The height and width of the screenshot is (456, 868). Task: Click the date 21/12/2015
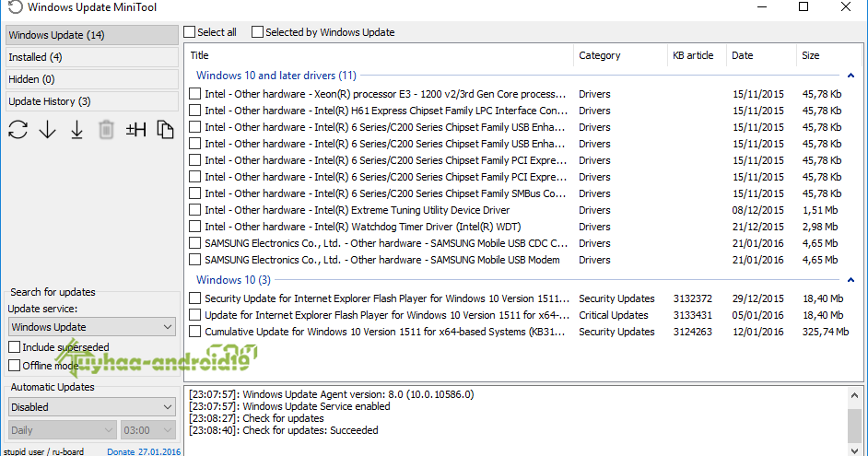pos(757,227)
